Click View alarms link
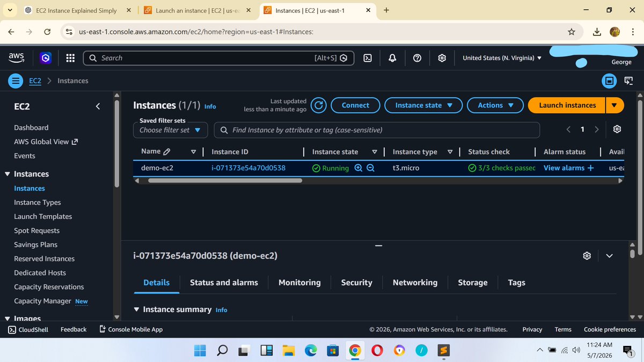Viewport: 644px width, 362px height. 569,168
